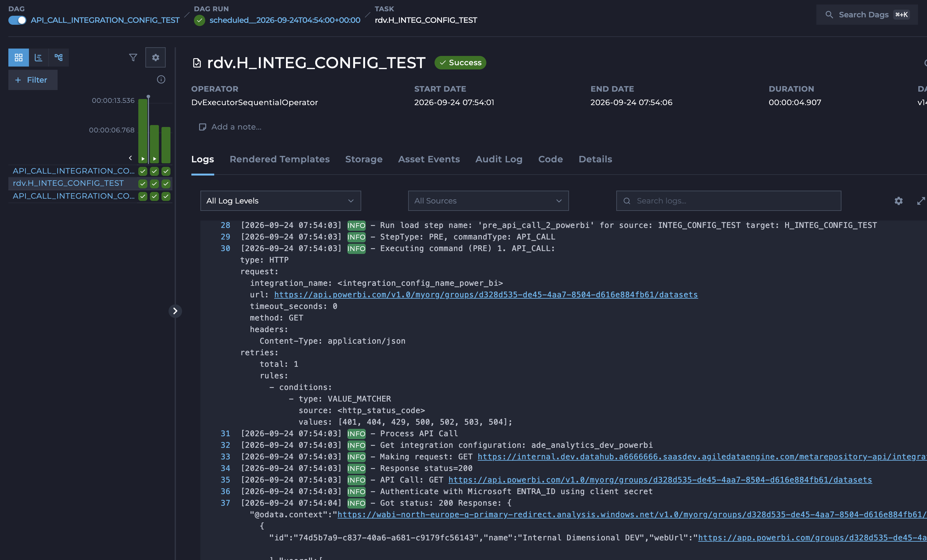Click the task document icon beside title
Screen dimensions: 927x560
(197, 63)
